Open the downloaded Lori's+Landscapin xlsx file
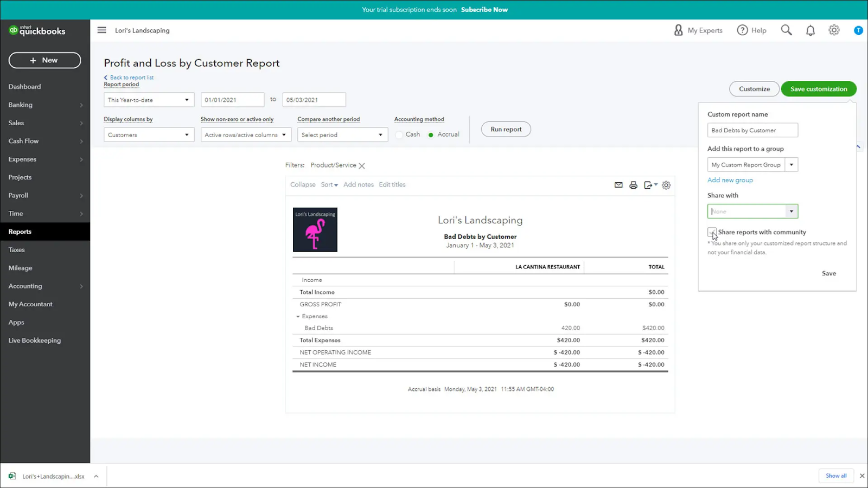 point(53,476)
